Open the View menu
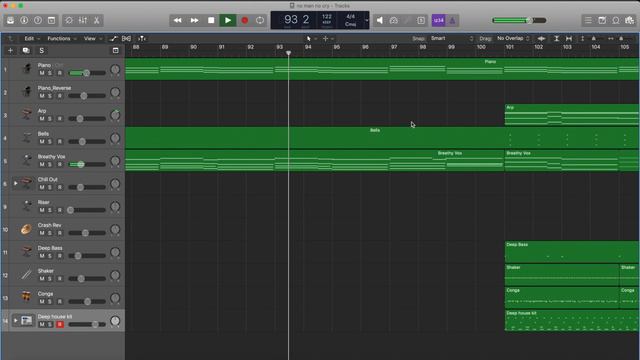 coord(92,38)
